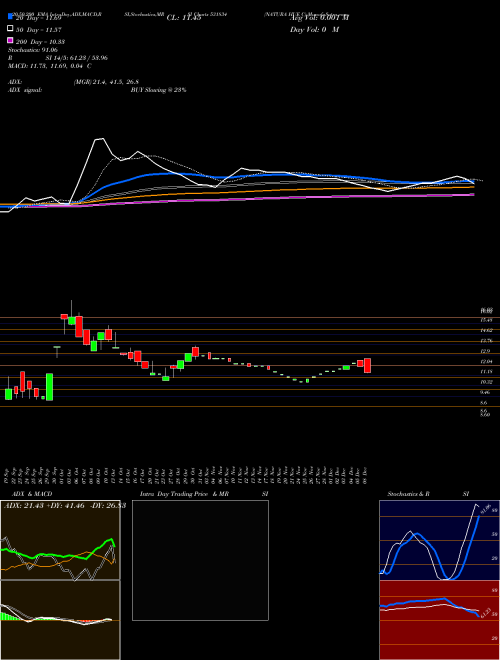Click the 'Stochastics: 91.06' reading
The width and height of the screenshot is (500, 660).
(33, 50)
